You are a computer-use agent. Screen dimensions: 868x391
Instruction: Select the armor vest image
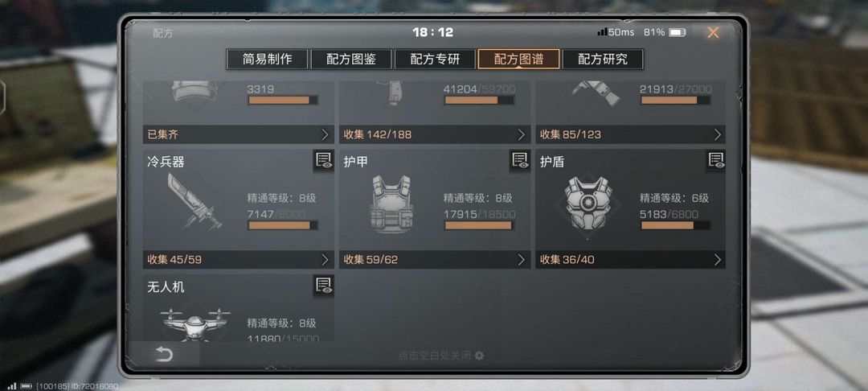[x=391, y=204]
